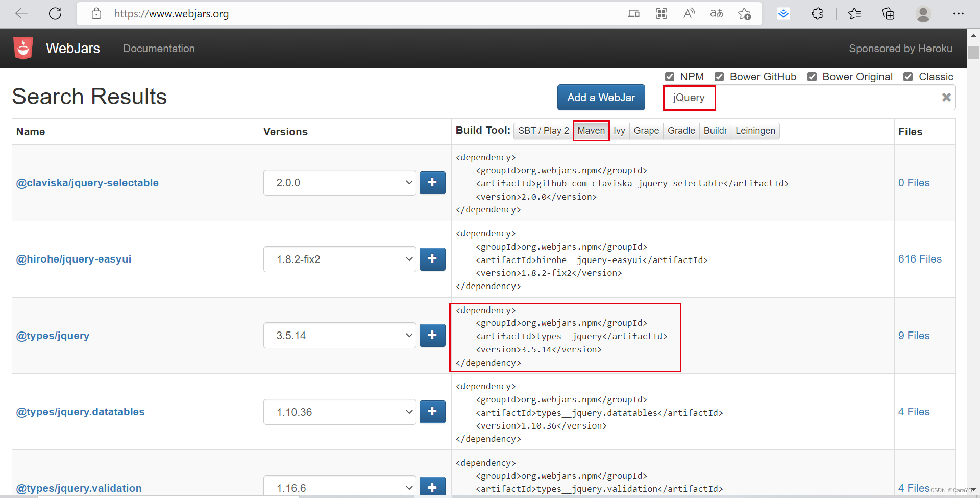Open the 616 Files link
The height and width of the screenshot is (498, 980).
point(920,259)
